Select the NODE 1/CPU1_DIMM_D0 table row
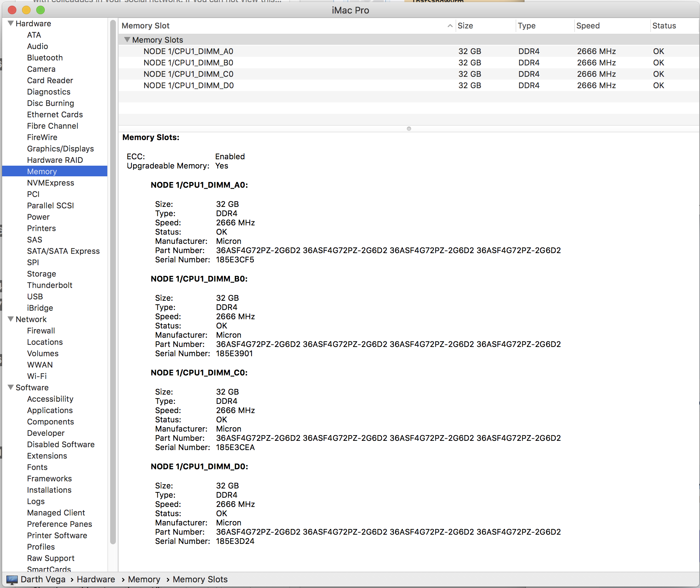The width and height of the screenshot is (700, 588). (188, 85)
